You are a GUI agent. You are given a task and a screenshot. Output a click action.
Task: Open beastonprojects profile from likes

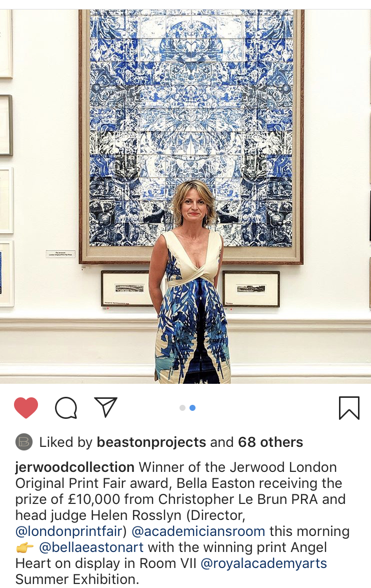pos(151,442)
